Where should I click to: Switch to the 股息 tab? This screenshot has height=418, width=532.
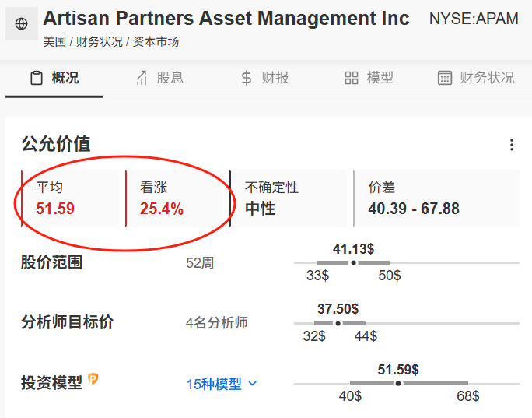tap(159, 78)
